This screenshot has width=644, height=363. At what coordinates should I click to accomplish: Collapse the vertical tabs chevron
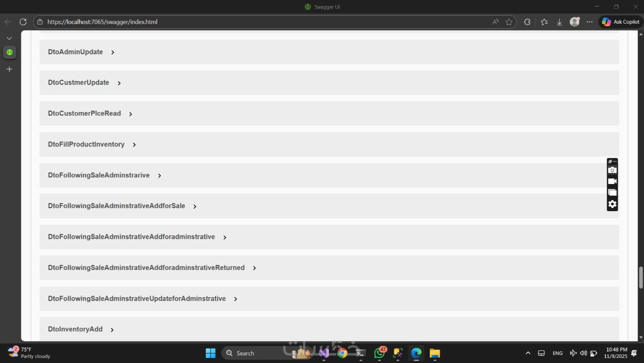pos(9,38)
